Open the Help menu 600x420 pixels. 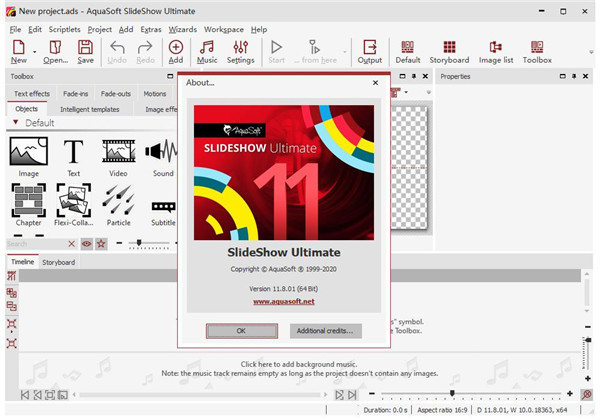click(259, 29)
